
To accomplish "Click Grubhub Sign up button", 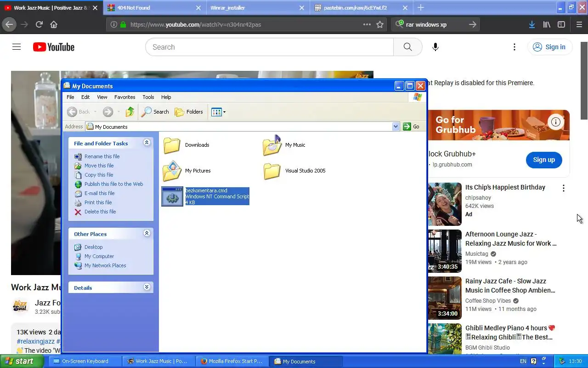I will coord(544,160).
